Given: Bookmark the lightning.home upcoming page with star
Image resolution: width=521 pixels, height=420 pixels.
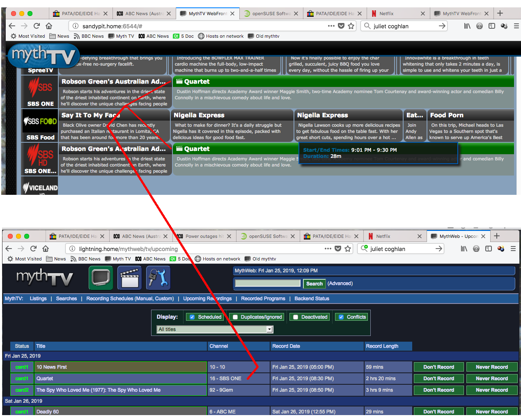Looking at the screenshot, I should tap(348, 249).
